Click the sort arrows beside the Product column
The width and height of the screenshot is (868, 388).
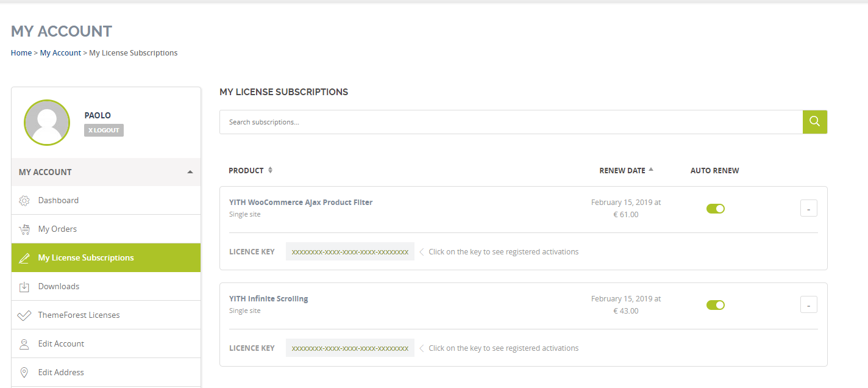click(270, 170)
